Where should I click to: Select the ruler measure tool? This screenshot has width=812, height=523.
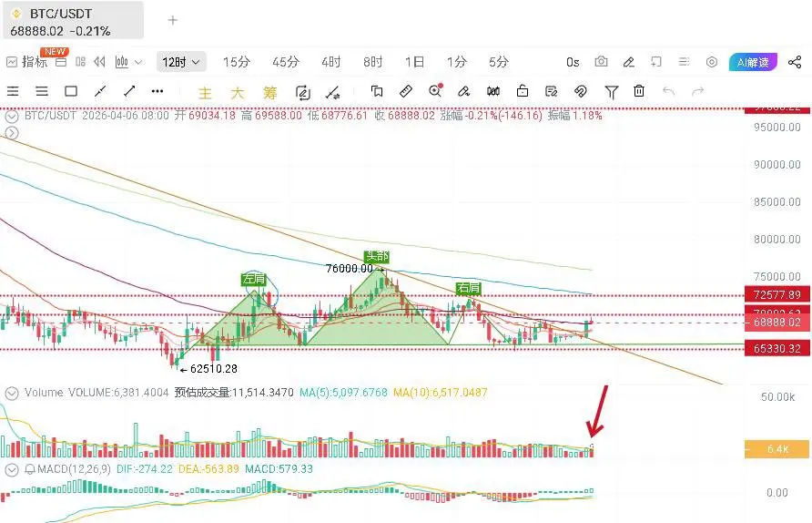click(x=406, y=92)
